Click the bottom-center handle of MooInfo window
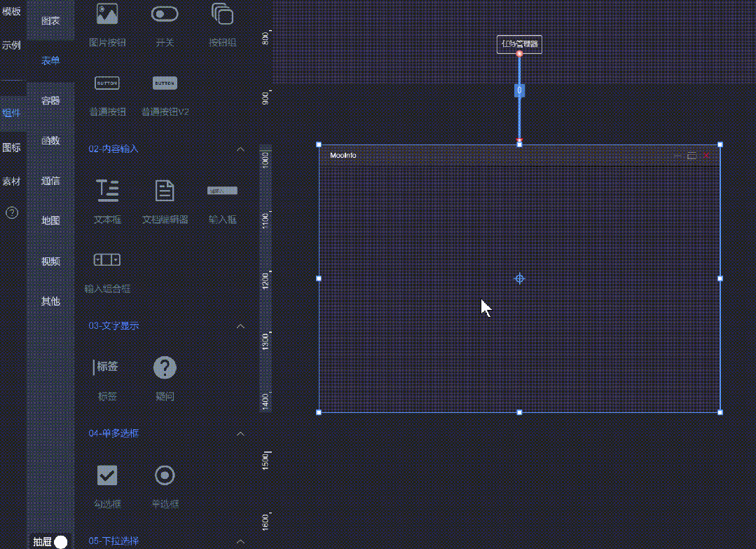 pyautogui.click(x=519, y=412)
